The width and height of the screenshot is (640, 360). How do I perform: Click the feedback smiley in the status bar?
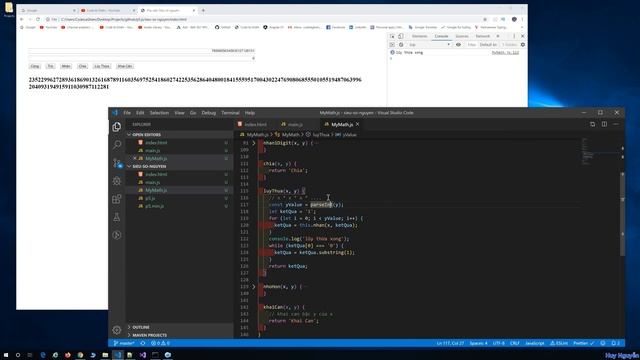[603, 343]
